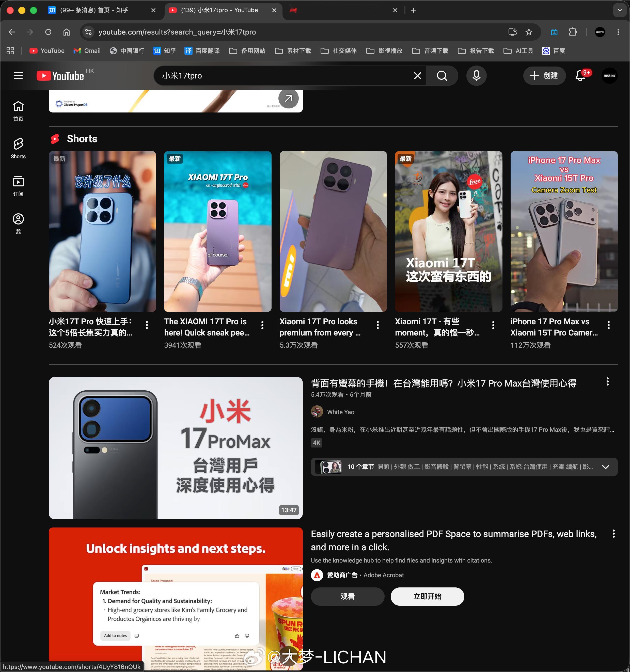Open options for Xiaomi 17T - 有些 moment short
This screenshot has width=630, height=672.
[493, 325]
